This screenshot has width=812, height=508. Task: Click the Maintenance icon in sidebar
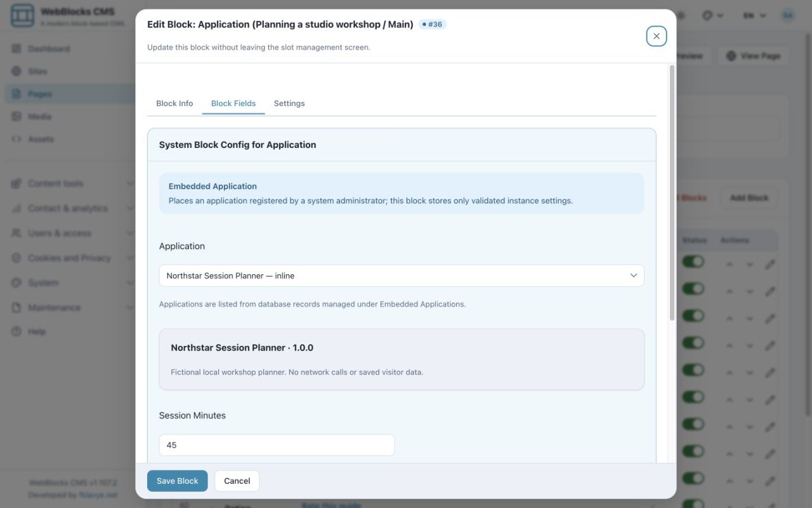point(16,307)
